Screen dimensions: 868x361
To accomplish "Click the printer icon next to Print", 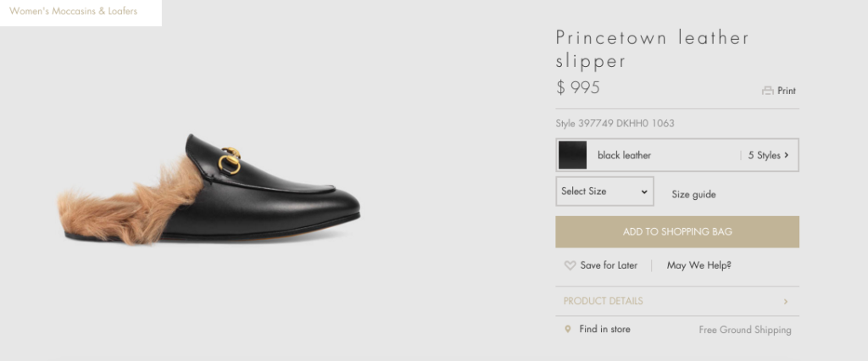I will 767,91.
